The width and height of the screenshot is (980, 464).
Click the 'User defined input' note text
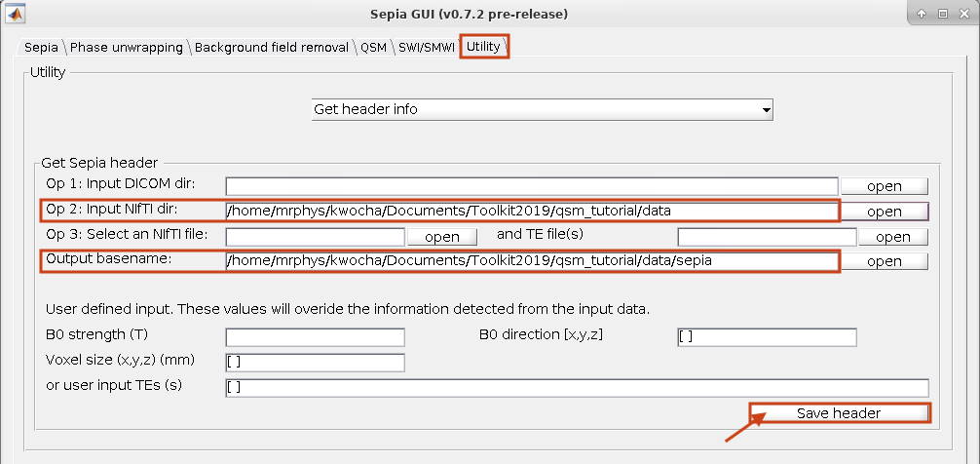348,309
